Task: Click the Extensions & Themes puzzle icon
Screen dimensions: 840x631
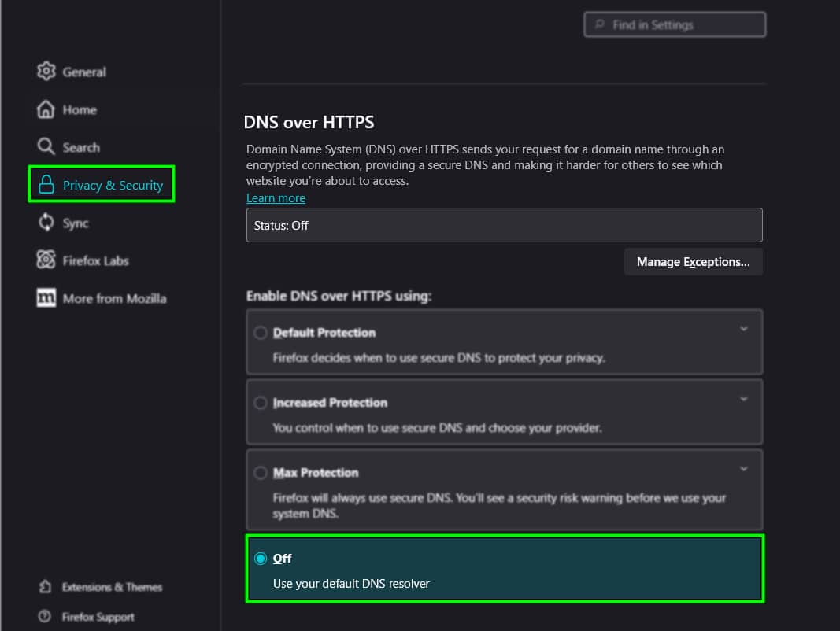Action: click(x=45, y=587)
